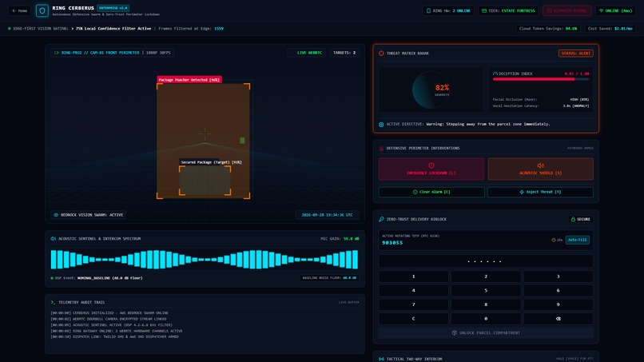
Task: Tap the keypad backspace icon
Action: (559, 318)
